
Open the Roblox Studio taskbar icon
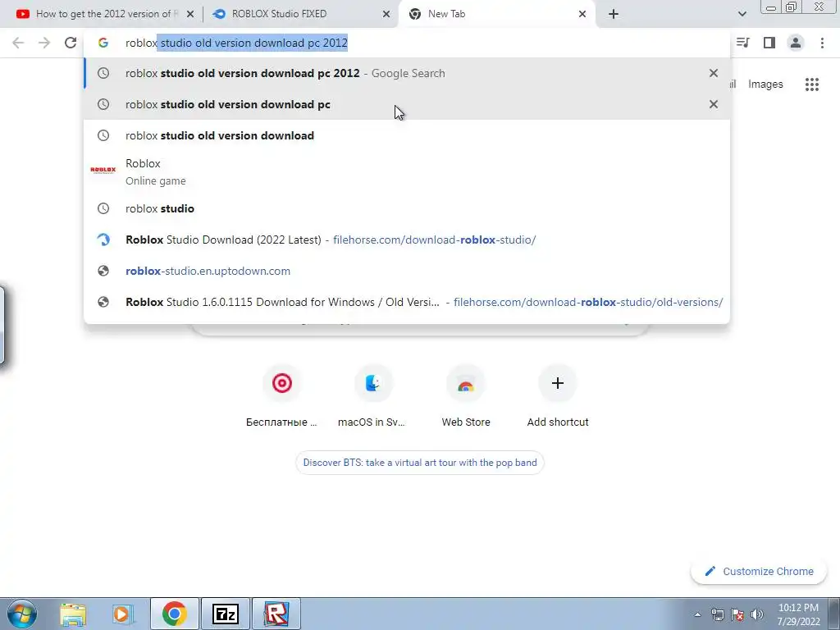point(276,614)
